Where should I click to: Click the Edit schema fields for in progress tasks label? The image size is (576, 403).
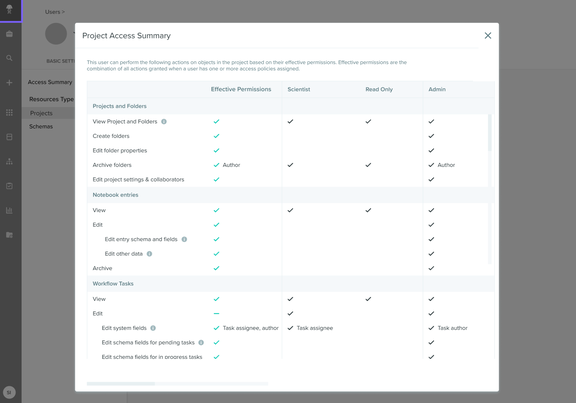coord(152,357)
